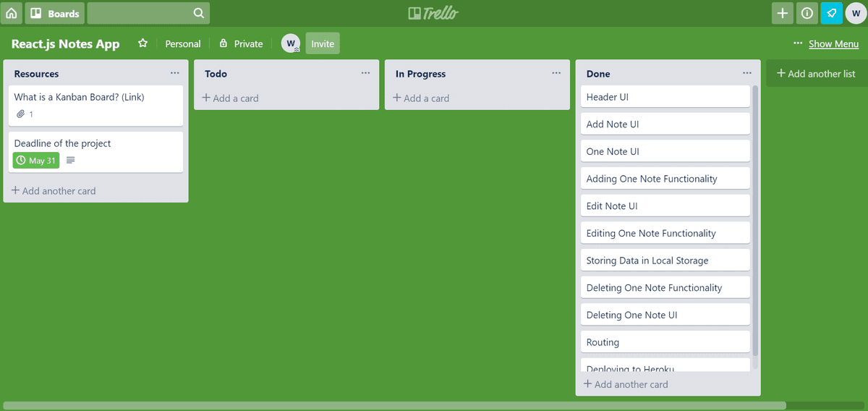The height and width of the screenshot is (411, 868).
Task: Open Resources list actions ellipsis
Action: 175,73
